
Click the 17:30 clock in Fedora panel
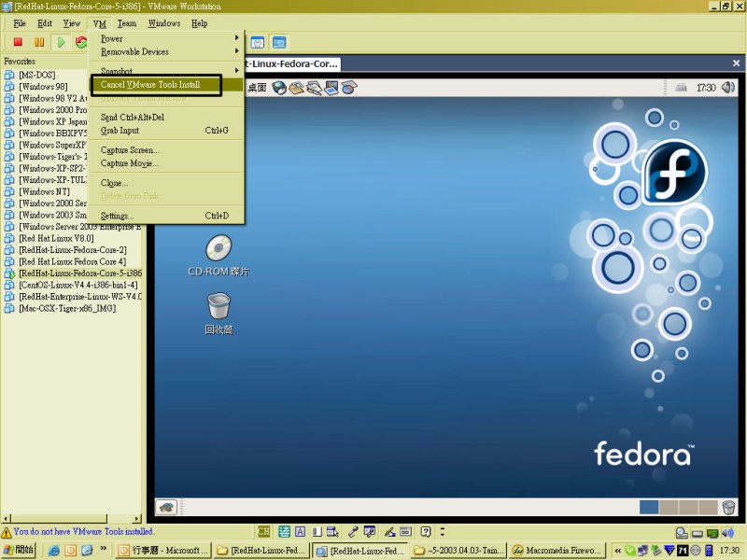(x=706, y=88)
